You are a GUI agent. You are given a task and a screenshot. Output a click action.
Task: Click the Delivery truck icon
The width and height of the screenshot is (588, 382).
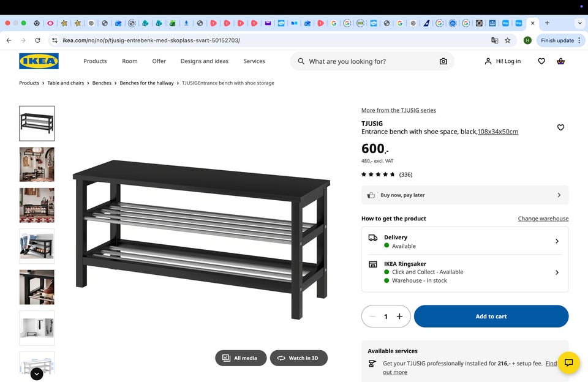tap(373, 238)
